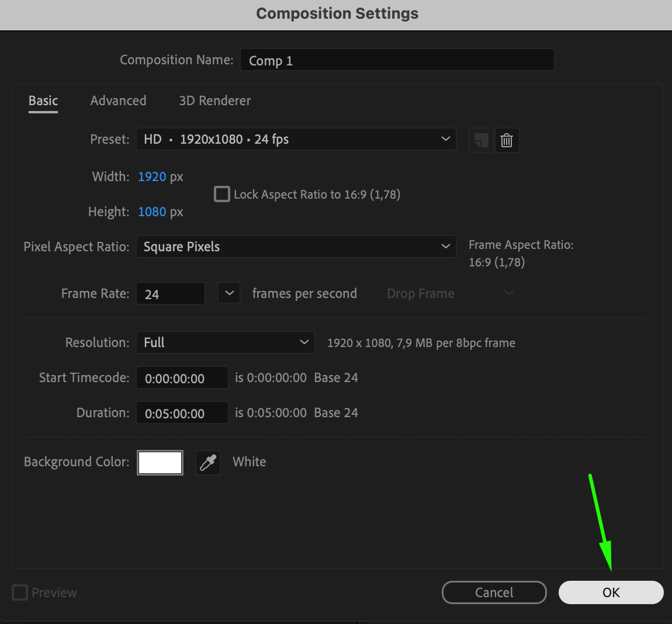Click the Cancel button

494,592
